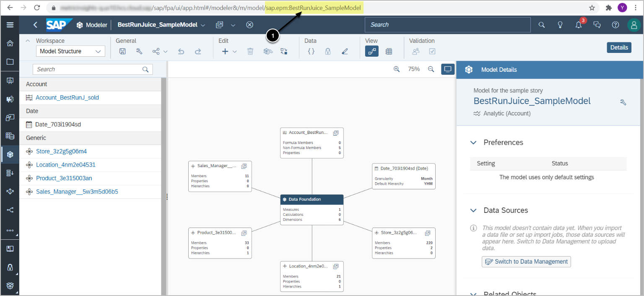Screen dimensions: 644x296
Task: Open model preferences wrench in toolbar
Action: [139, 51]
